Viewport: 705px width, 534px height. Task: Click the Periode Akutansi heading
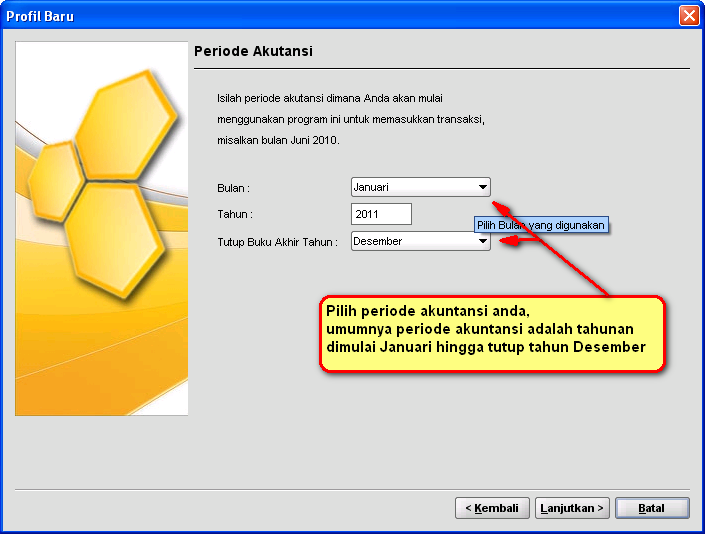(x=253, y=51)
